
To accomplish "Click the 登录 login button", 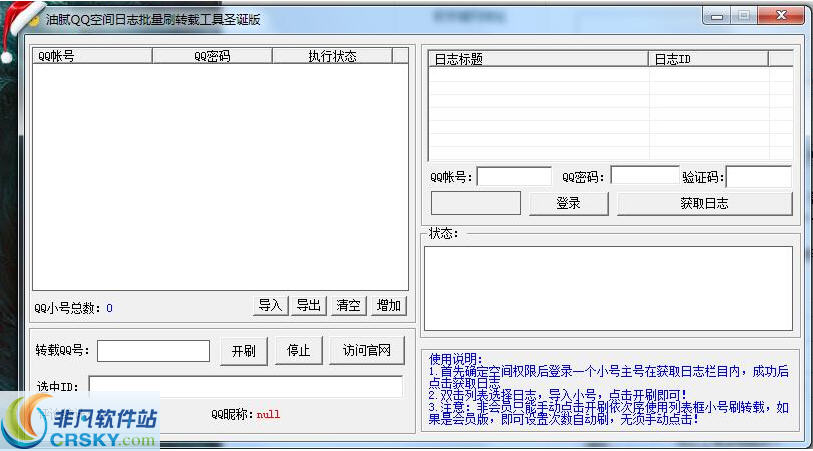I will (568, 203).
